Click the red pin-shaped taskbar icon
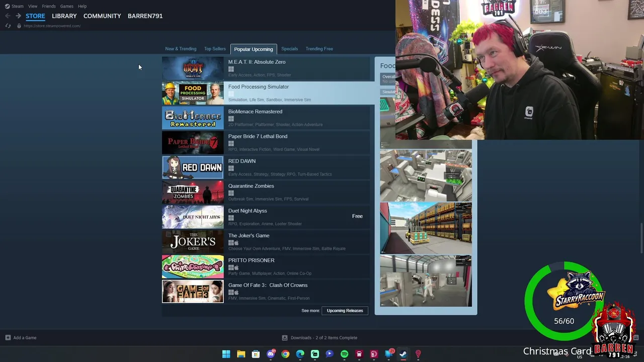The width and height of the screenshot is (644, 362). (x=418, y=354)
